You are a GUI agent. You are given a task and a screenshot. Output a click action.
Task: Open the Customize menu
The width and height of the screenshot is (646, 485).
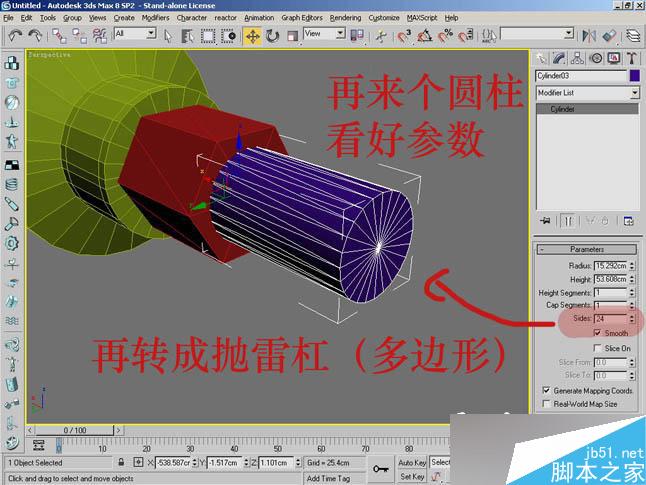click(384, 18)
